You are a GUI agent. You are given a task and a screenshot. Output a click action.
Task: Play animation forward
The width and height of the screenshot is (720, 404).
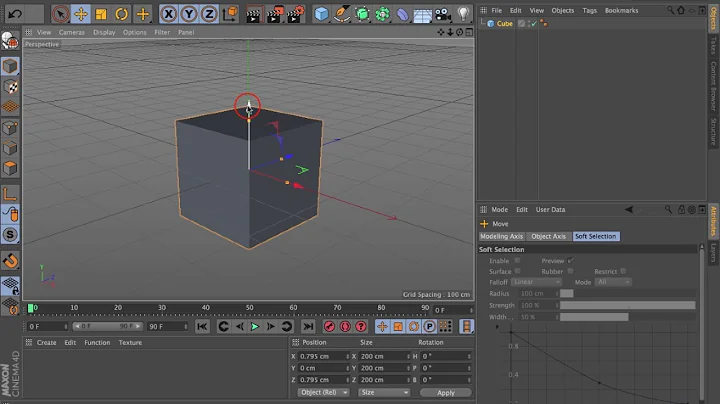pos(255,326)
